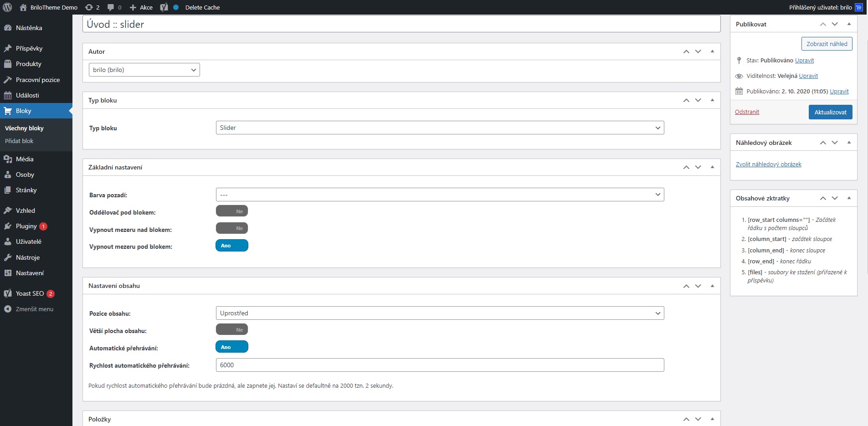868x426 pixels.
Task: Disable the Vypnout mezeru pod blokem toggle
Action: coord(232,246)
